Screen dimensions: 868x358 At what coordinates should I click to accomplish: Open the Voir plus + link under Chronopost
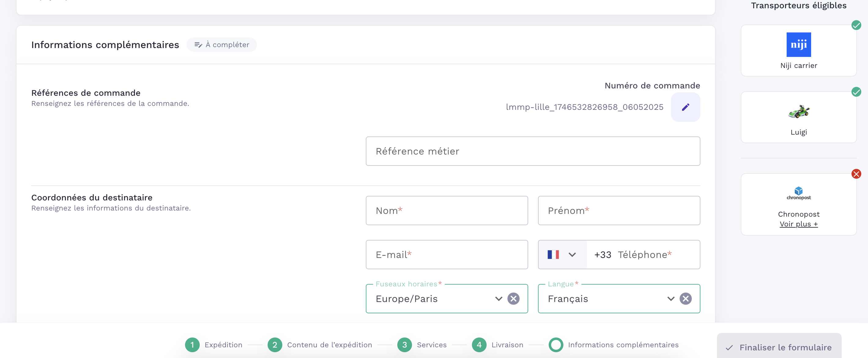click(x=798, y=224)
